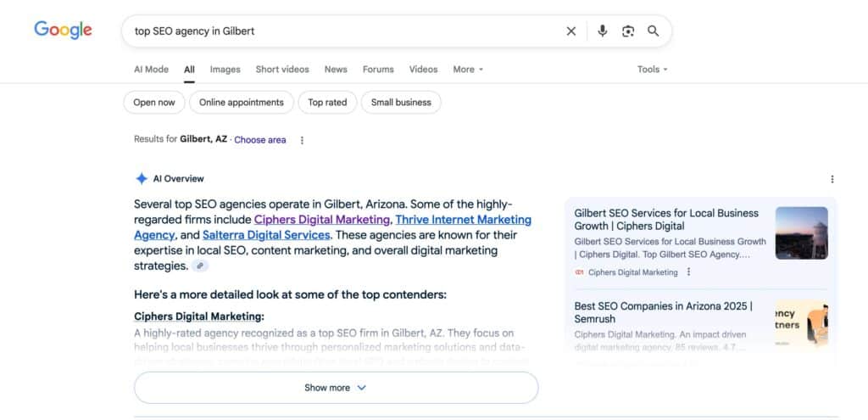Open three-dot menu for Ciphers Digital Marketing source
Viewport: 868px width, 420px height.
point(688,272)
